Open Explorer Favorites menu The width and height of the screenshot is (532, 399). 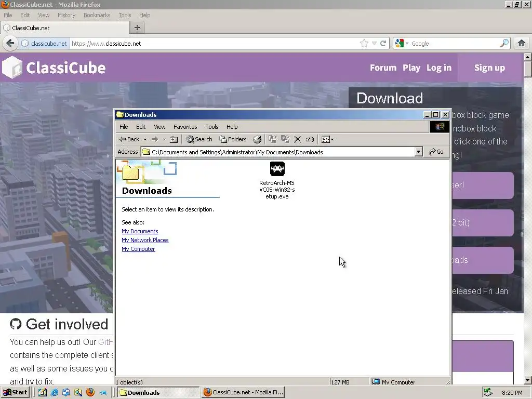tap(185, 127)
